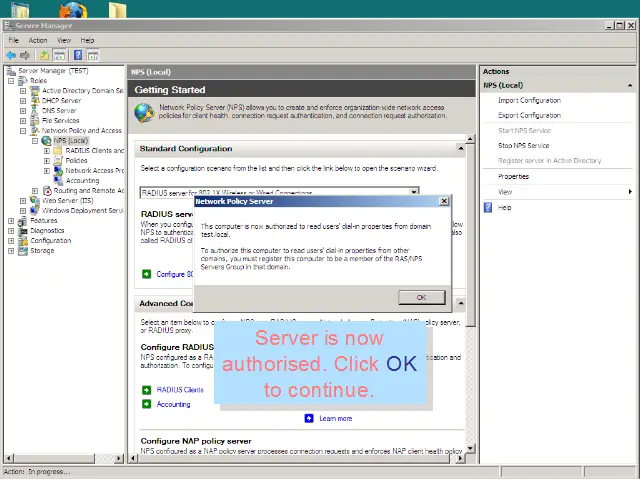
Task: Expand the DHCP Server tree node
Action: pos(23,101)
